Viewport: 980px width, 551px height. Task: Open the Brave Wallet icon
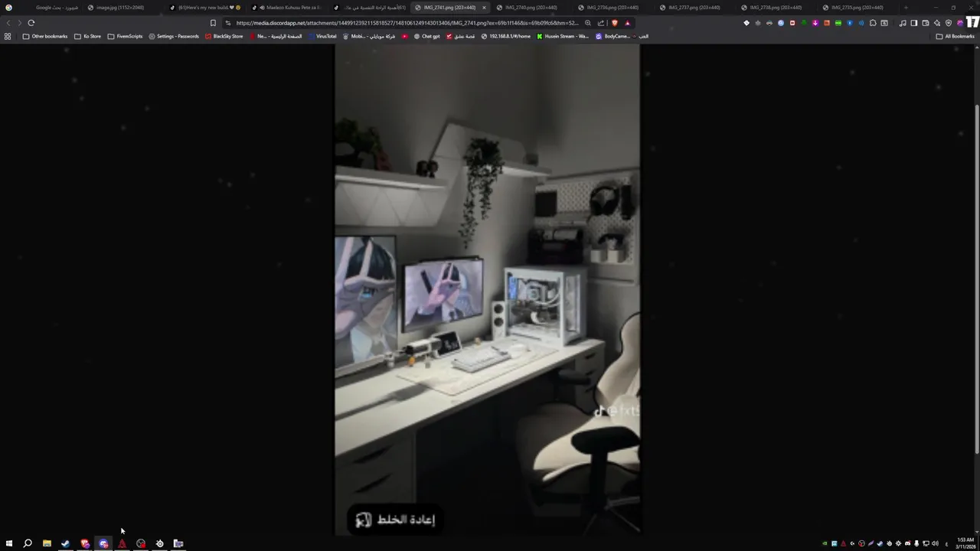point(926,23)
